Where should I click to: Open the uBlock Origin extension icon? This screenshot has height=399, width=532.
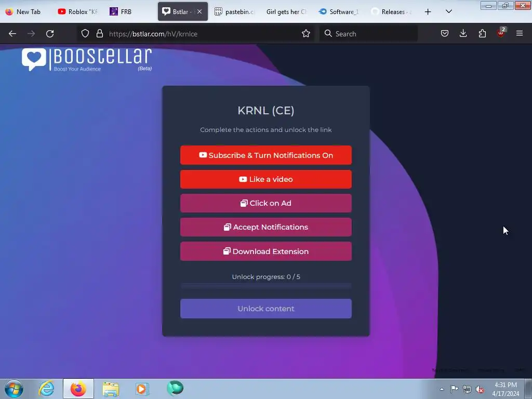tap(501, 33)
